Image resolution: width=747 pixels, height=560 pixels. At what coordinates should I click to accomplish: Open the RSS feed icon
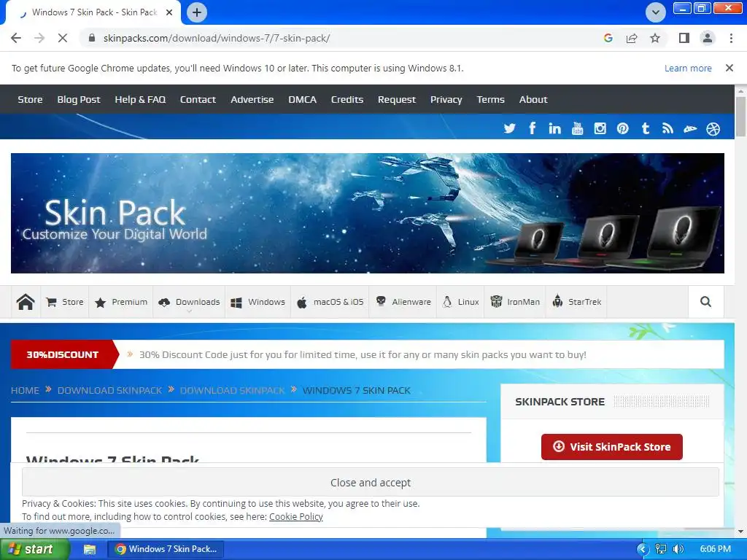pos(668,128)
